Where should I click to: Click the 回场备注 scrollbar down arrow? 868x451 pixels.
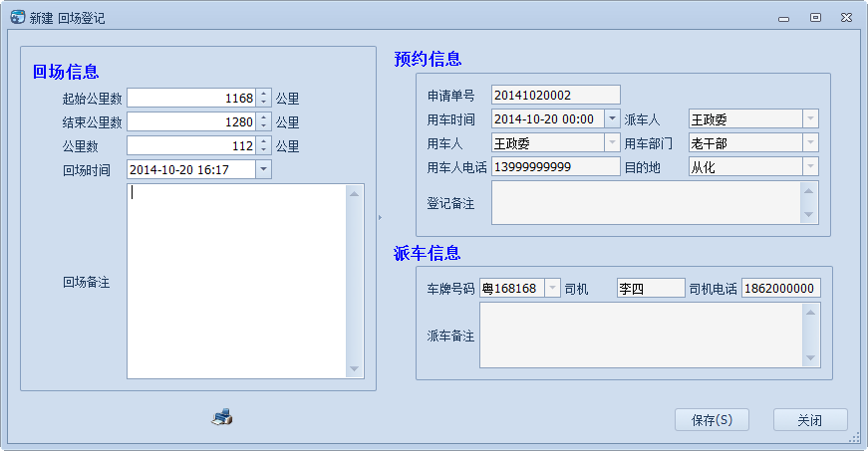355,369
